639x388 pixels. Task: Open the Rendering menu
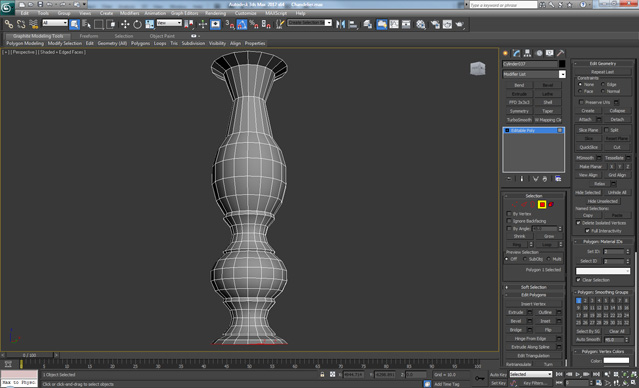215,13
